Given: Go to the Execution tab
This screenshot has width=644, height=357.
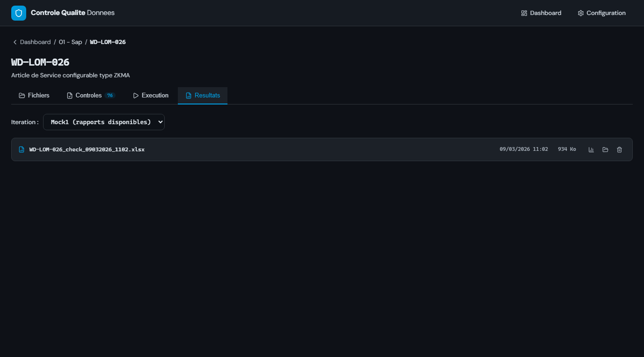Looking at the screenshot, I should click(x=151, y=96).
